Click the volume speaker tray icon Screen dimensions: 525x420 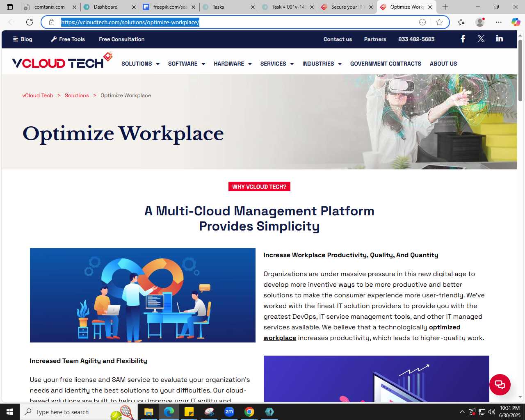492,412
